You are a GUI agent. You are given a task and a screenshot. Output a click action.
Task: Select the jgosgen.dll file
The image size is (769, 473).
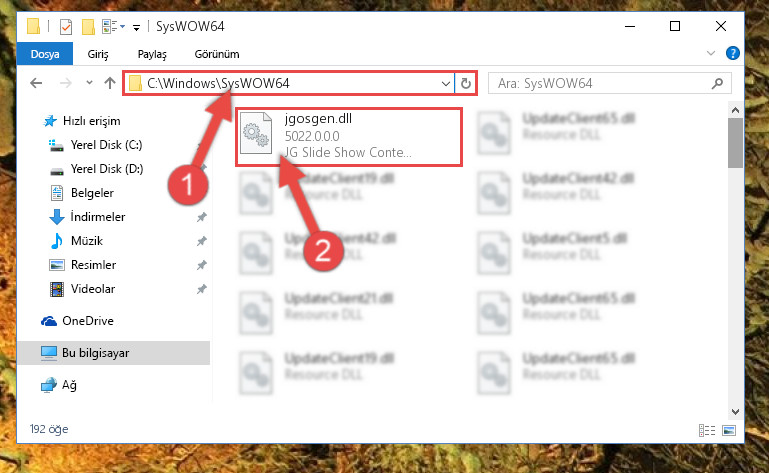coord(349,137)
